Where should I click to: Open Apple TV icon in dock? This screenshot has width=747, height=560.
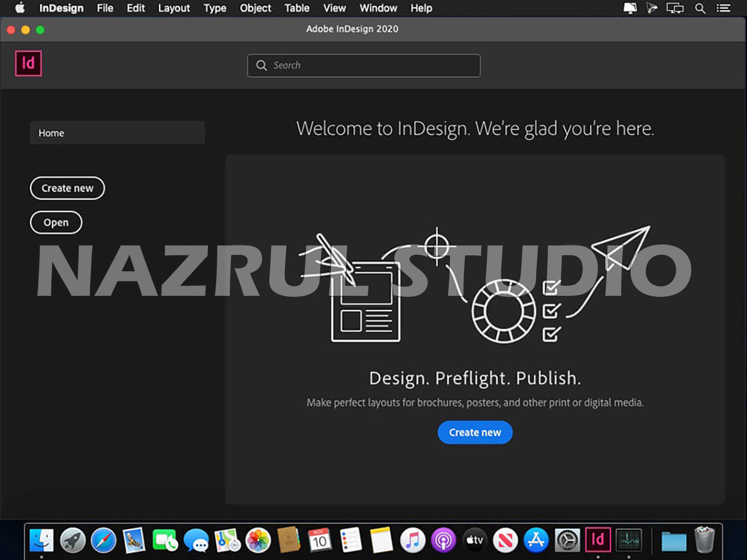[474, 541]
